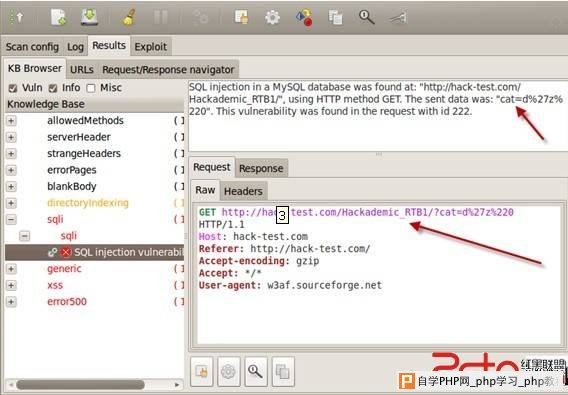Image resolution: width=568 pixels, height=395 pixels.
Task: Open the Proxy magnifier tool in the top toolbar
Action: [x=366, y=17]
